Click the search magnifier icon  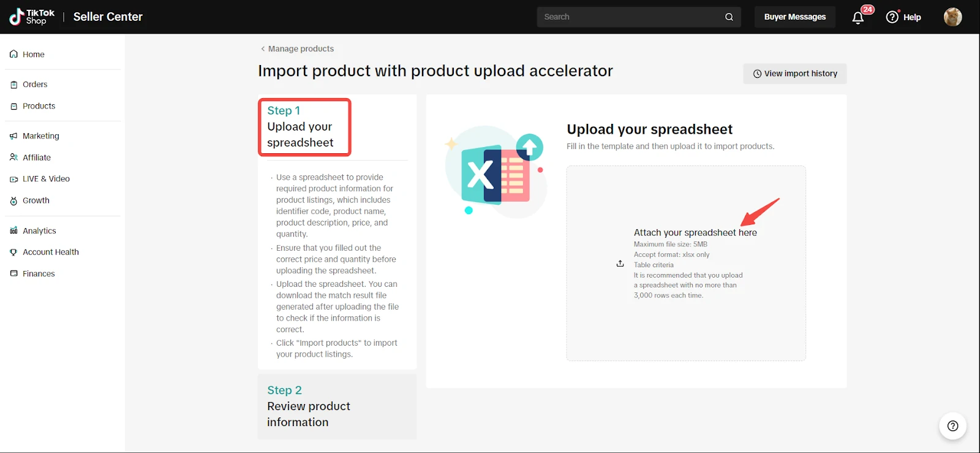[x=729, y=17]
